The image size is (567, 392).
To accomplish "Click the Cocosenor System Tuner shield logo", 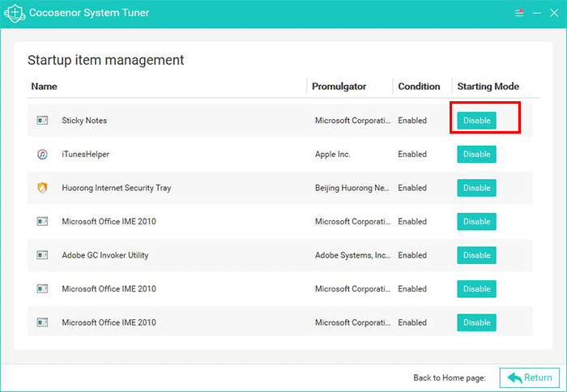I will (15, 13).
